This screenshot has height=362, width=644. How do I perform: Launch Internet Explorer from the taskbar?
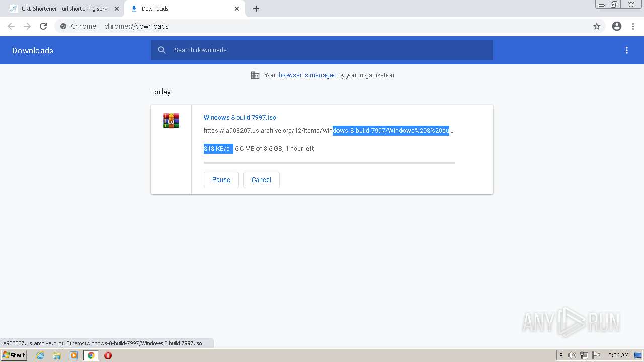coord(40,355)
